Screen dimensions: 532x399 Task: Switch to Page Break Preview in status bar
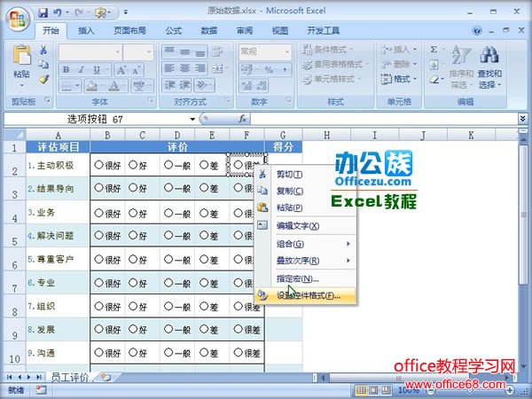pos(386,390)
